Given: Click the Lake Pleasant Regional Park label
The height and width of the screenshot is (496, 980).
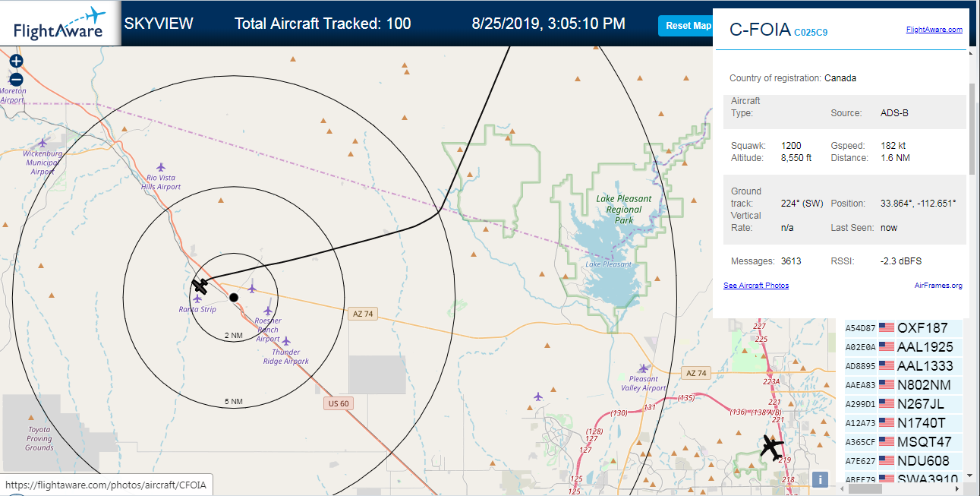Looking at the screenshot, I should pyautogui.click(x=624, y=210).
